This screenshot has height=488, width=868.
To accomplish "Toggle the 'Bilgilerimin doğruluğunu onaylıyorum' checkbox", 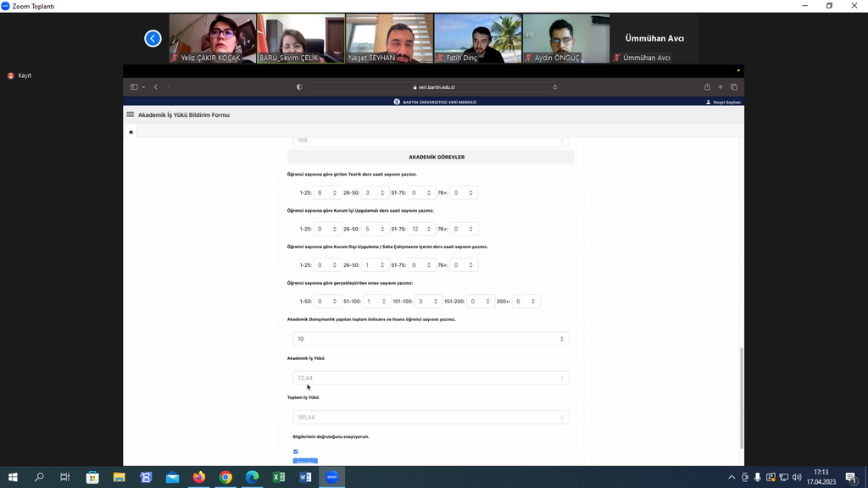I will (x=296, y=452).
